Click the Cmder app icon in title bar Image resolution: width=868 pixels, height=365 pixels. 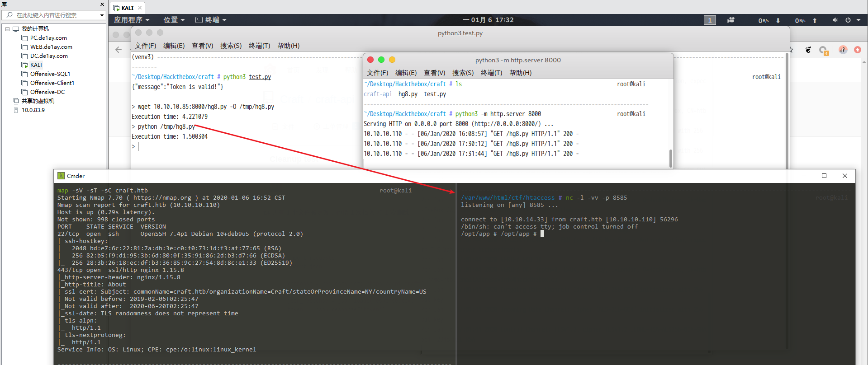pyautogui.click(x=61, y=176)
